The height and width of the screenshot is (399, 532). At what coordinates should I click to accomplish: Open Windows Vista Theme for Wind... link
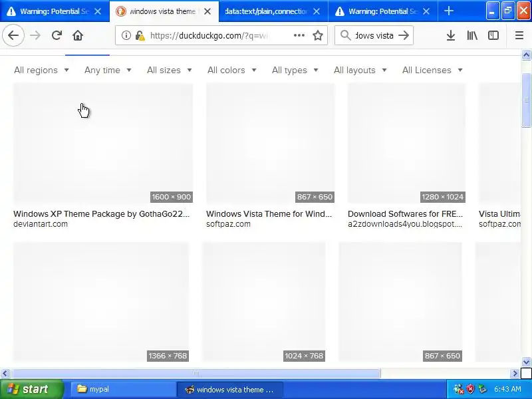(269, 213)
